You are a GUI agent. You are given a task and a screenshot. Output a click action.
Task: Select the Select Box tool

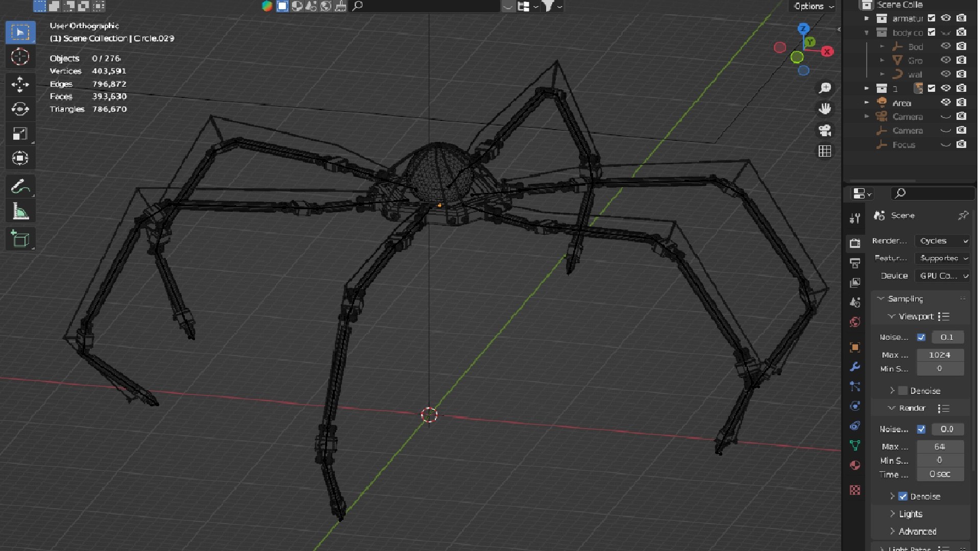(x=20, y=33)
